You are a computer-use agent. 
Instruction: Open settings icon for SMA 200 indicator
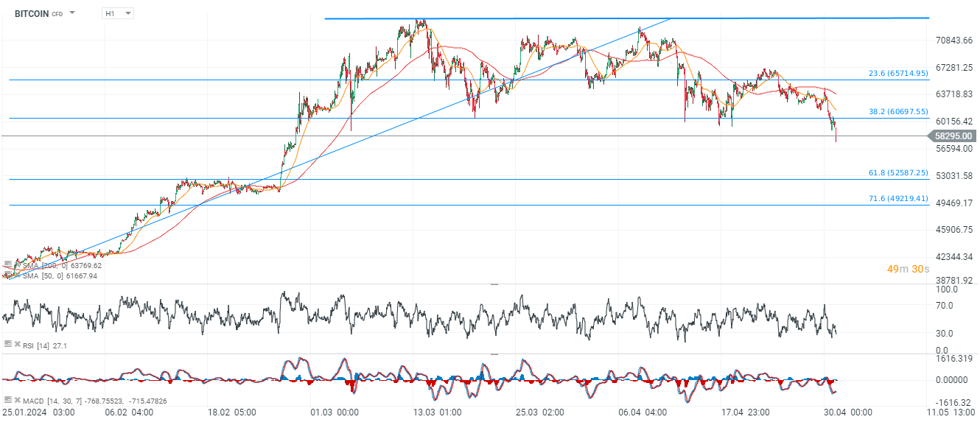pyautogui.click(x=7, y=265)
